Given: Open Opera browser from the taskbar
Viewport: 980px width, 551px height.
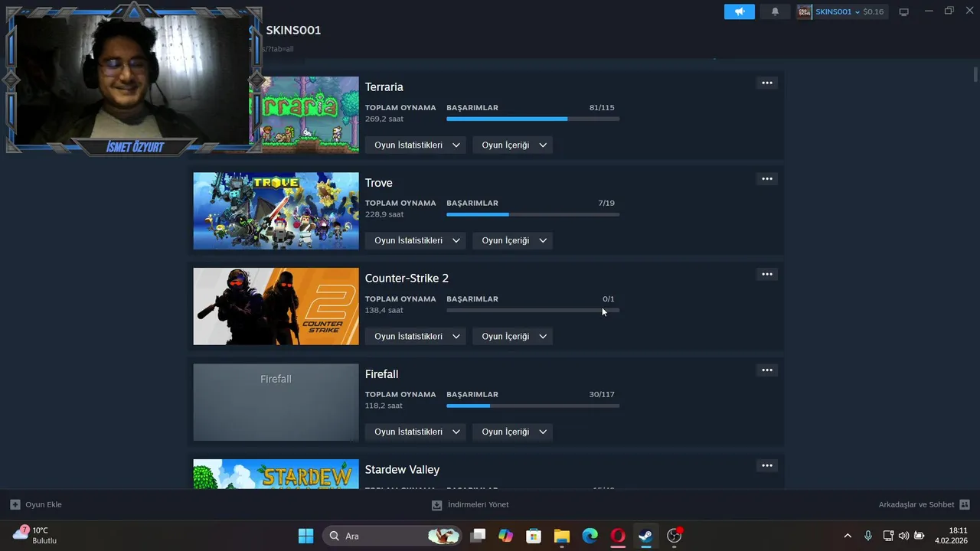Looking at the screenshot, I should [x=618, y=536].
